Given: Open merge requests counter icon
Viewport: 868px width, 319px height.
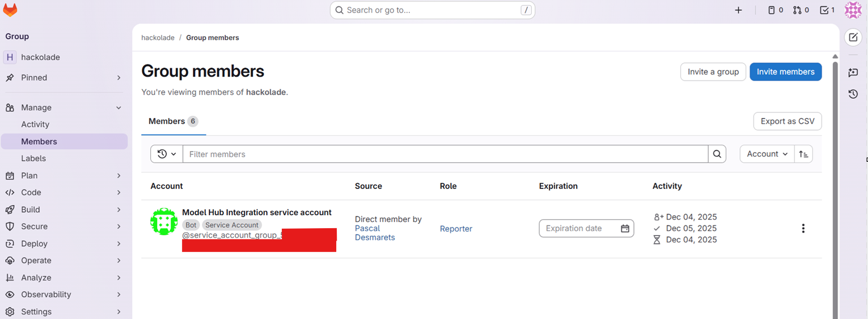Looking at the screenshot, I should [x=801, y=10].
